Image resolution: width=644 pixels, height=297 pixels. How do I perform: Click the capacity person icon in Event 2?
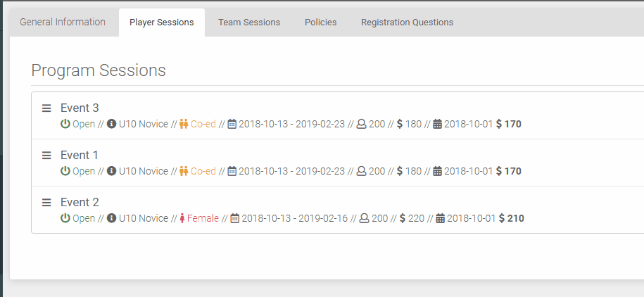(x=364, y=218)
